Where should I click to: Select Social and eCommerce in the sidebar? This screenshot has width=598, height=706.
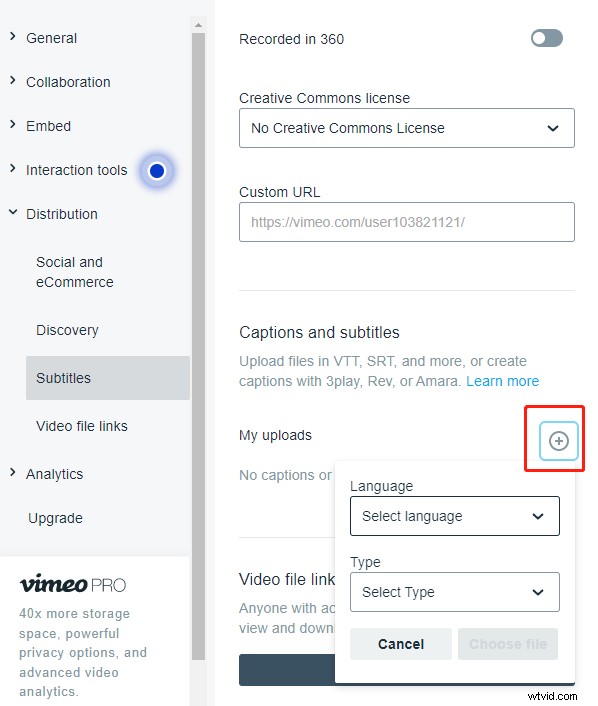[x=75, y=272]
